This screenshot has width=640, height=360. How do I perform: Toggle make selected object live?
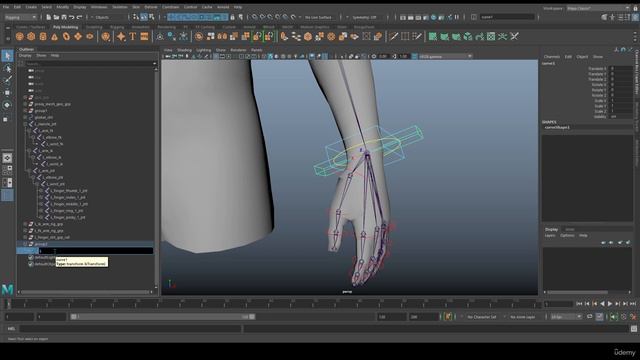[293, 17]
